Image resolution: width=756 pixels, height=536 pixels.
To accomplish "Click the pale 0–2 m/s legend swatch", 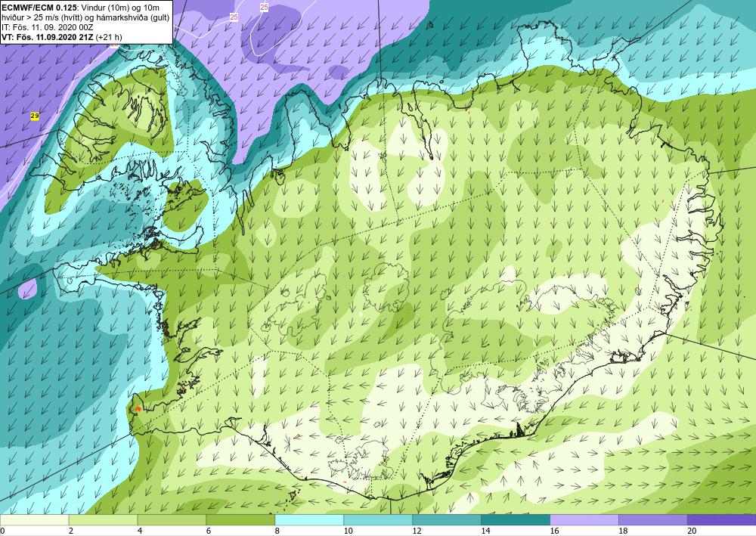I will pos(34,520).
